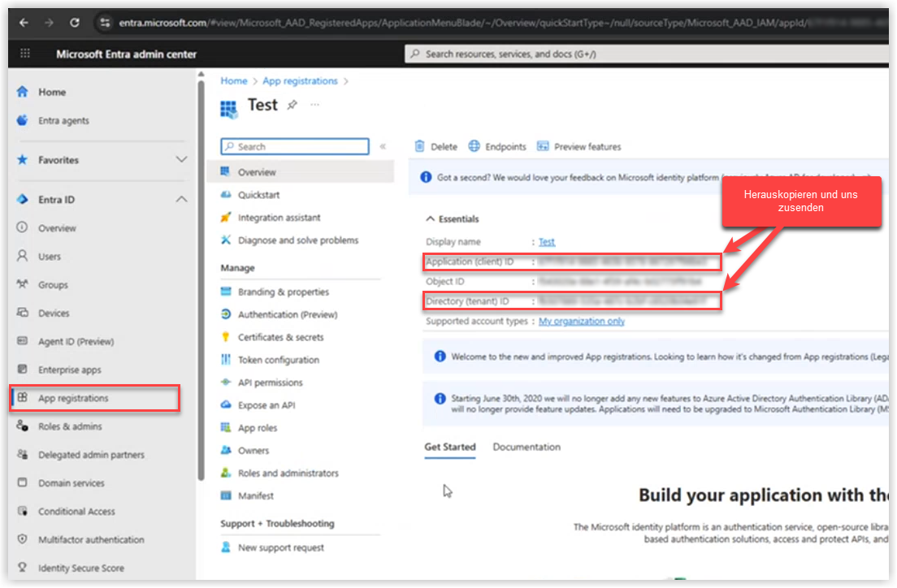The image size is (897, 588).
Task: Open Certificates & secrets key icon
Action: tap(226, 337)
